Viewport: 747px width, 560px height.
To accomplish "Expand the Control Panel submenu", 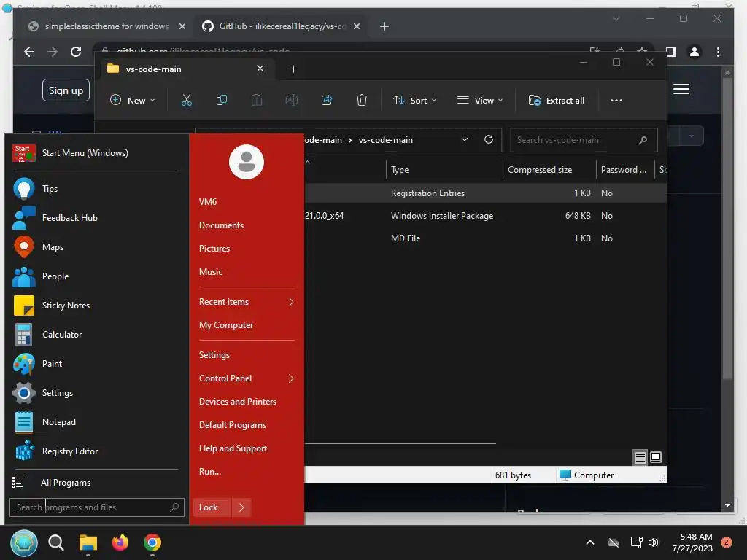I will 290,378.
